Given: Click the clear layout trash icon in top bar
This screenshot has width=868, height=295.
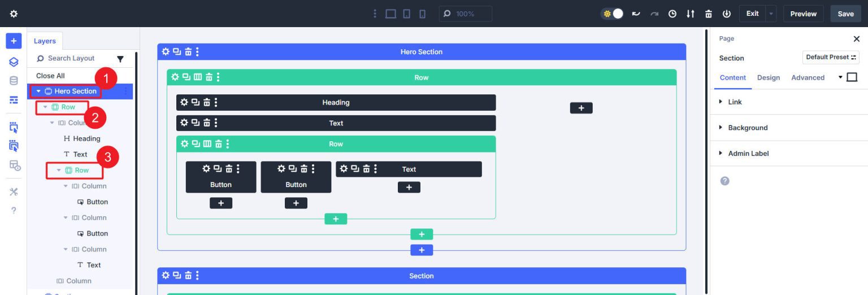Looking at the screenshot, I should click(x=709, y=14).
